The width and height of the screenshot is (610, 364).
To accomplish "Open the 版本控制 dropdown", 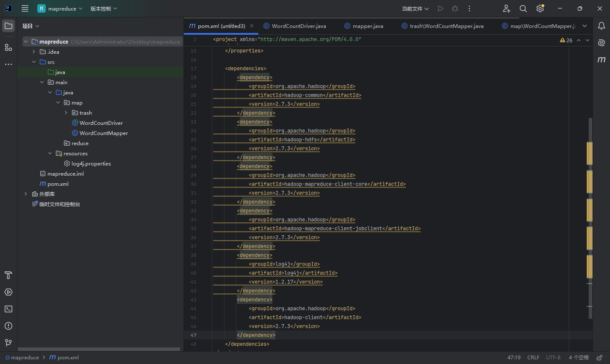I will (x=104, y=8).
